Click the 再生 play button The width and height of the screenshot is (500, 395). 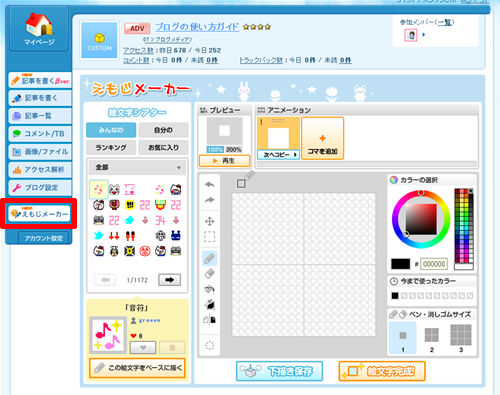(224, 161)
